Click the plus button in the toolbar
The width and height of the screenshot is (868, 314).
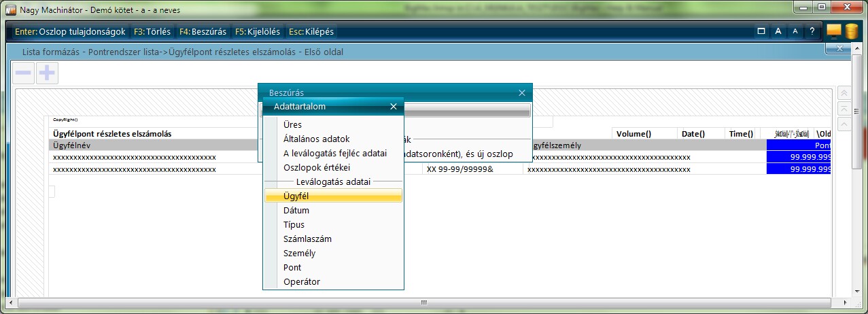(x=47, y=73)
